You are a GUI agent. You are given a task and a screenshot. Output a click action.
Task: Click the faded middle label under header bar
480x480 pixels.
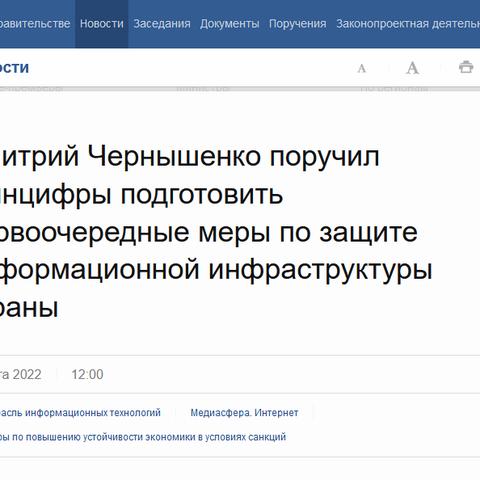coord(203,89)
